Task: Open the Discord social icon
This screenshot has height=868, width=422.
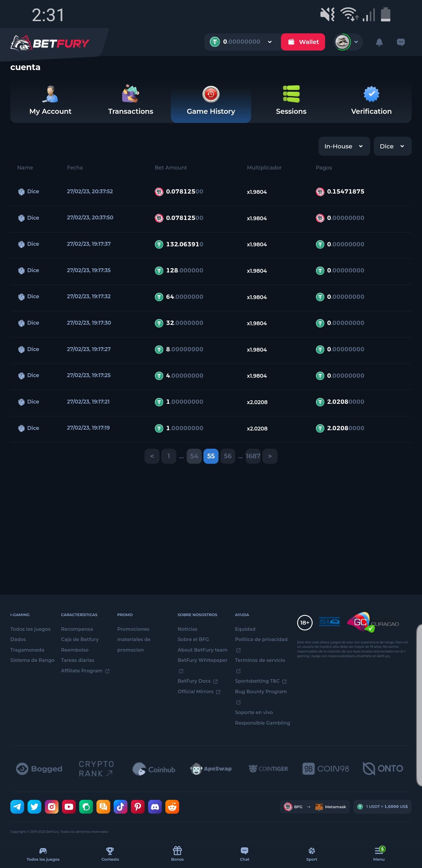Action: click(155, 807)
